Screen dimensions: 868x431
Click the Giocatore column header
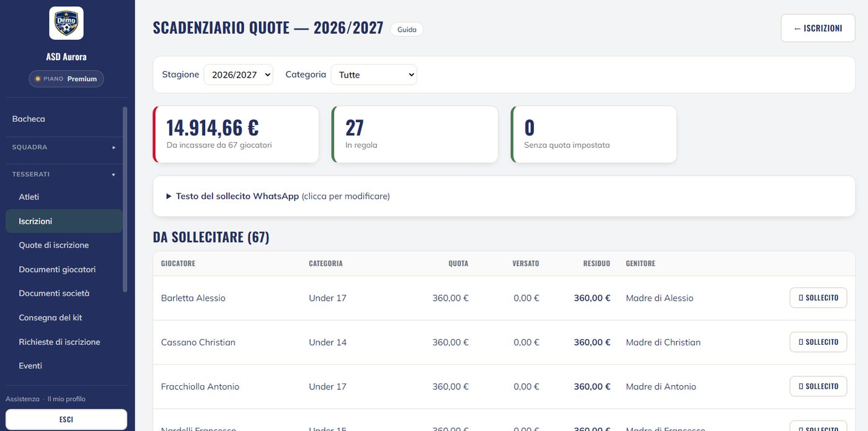[178, 264]
